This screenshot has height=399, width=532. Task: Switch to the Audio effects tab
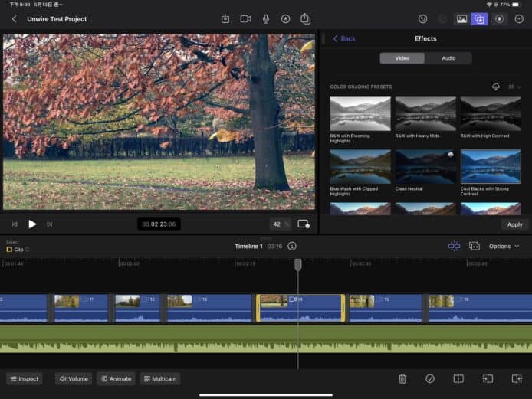(x=448, y=58)
